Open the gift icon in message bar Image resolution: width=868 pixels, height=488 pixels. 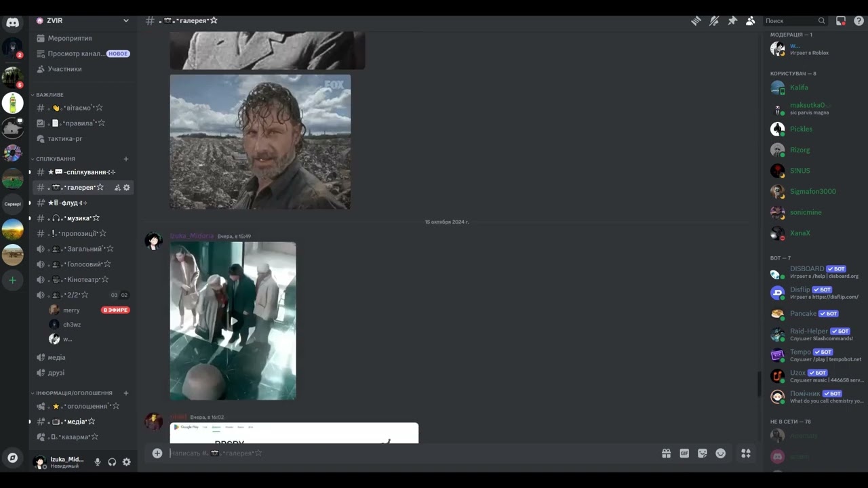click(667, 453)
